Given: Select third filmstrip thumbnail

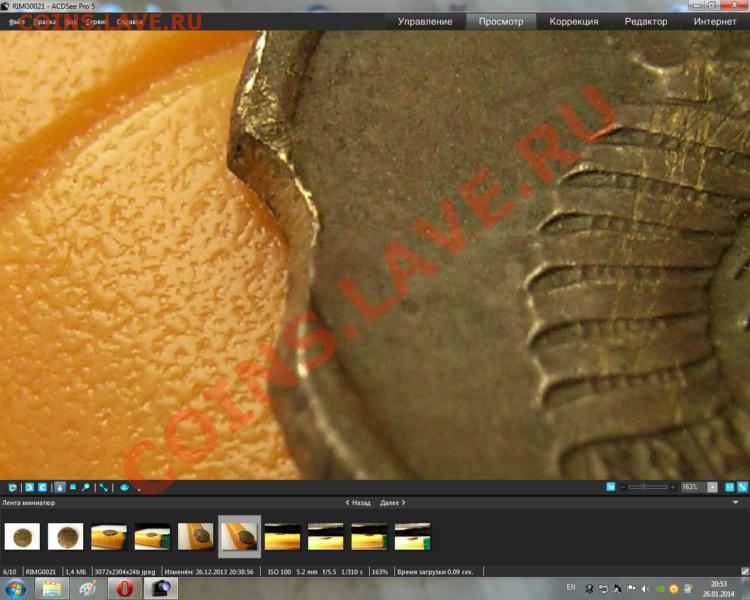Looking at the screenshot, I should coord(109,536).
